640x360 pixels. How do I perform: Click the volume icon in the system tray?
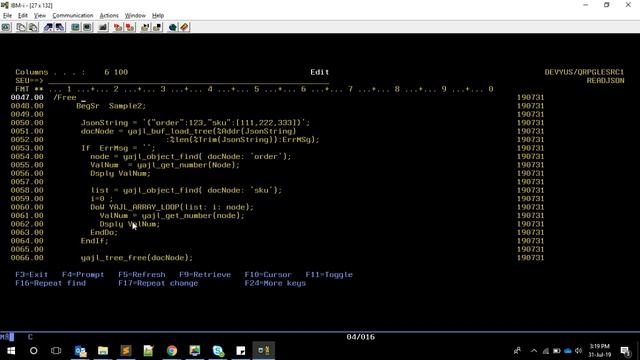(x=578, y=351)
